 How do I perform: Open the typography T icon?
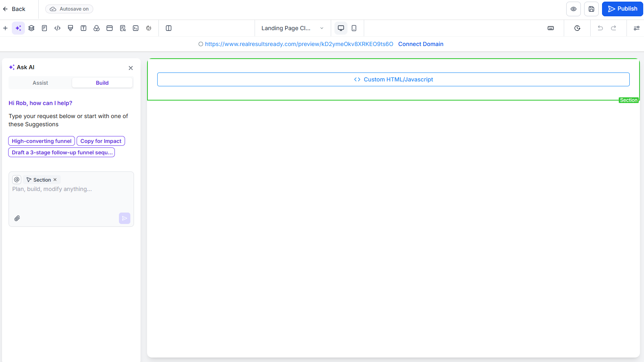(84, 28)
